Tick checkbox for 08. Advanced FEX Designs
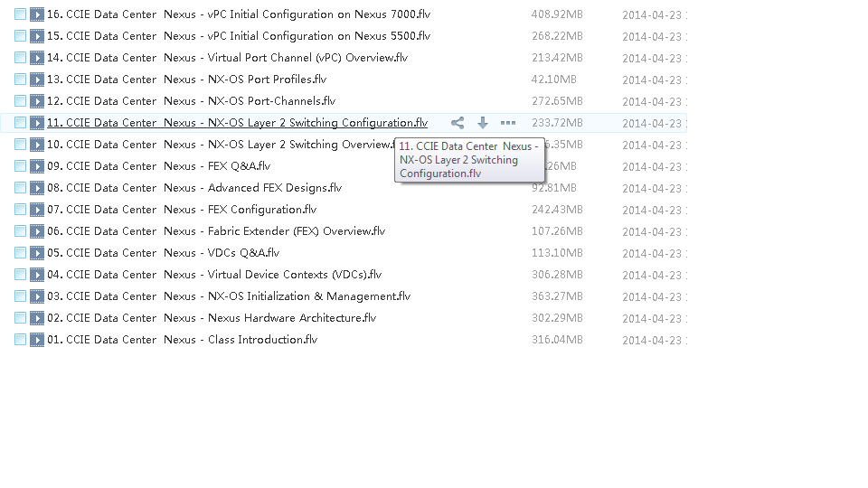Viewport: 868px width, 488px height. click(21, 187)
